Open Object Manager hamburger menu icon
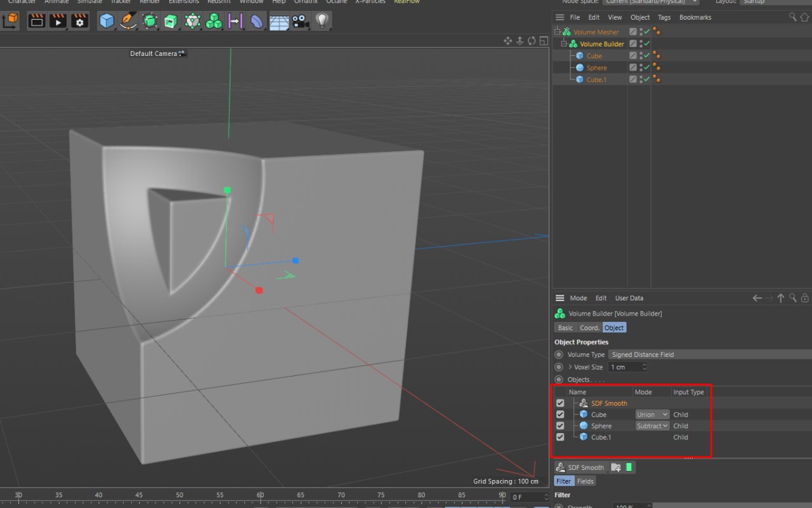Image resolution: width=812 pixels, height=508 pixels. click(x=560, y=17)
